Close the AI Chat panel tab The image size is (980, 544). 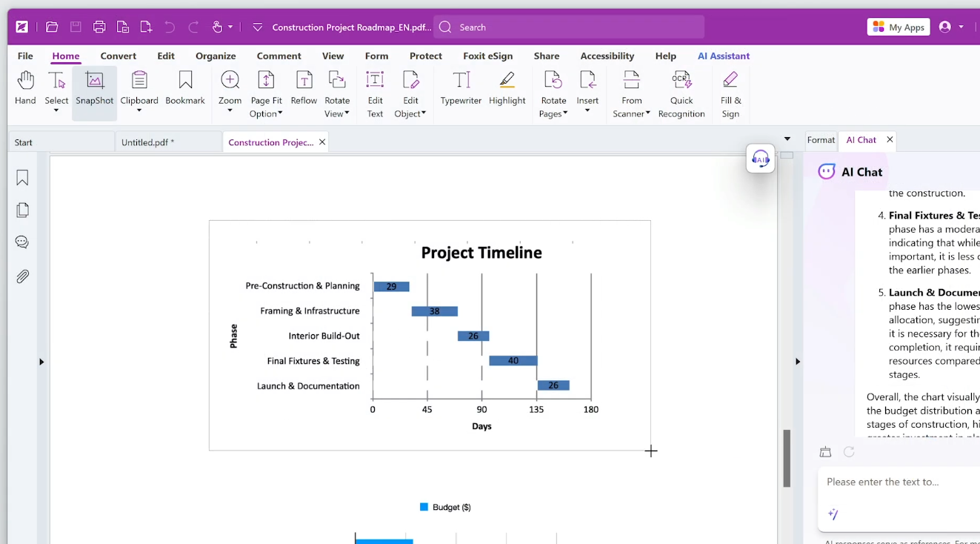[890, 139]
